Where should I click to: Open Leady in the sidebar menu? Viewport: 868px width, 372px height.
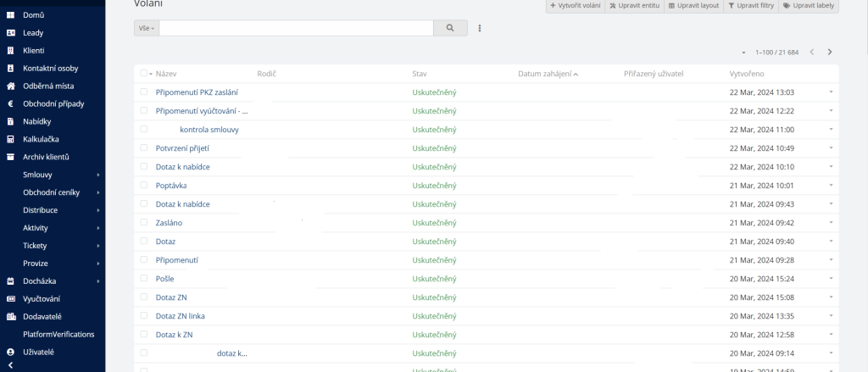(x=33, y=33)
